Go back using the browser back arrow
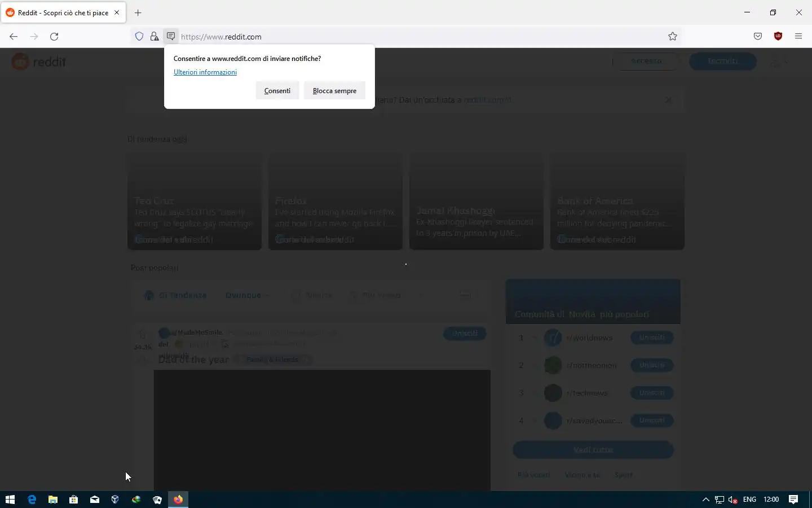Image resolution: width=812 pixels, height=508 pixels. coord(14,37)
